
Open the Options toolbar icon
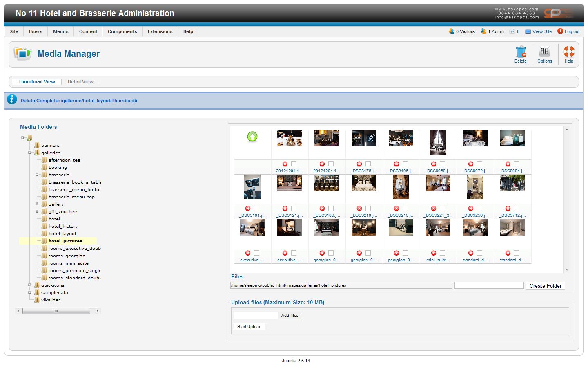click(x=544, y=52)
